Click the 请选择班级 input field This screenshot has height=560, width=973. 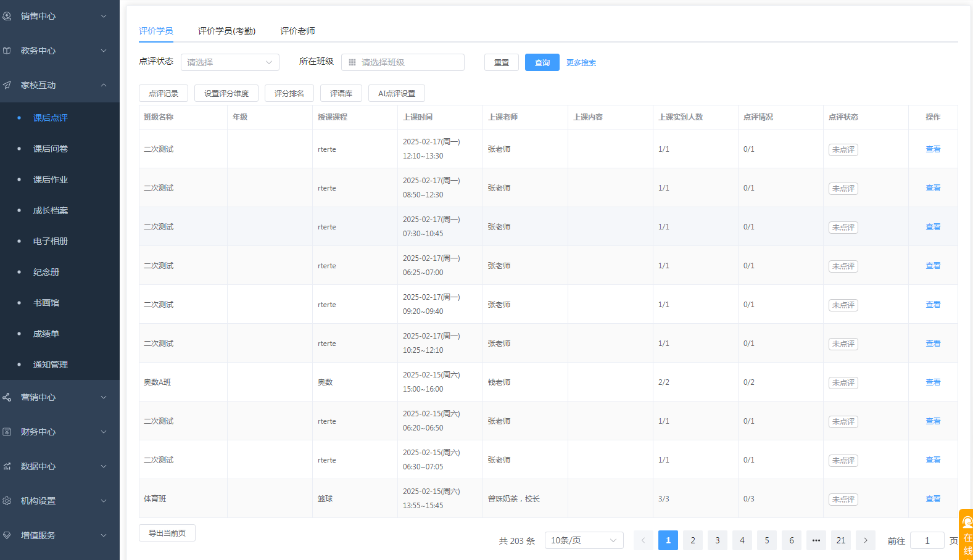pyautogui.click(x=403, y=62)
